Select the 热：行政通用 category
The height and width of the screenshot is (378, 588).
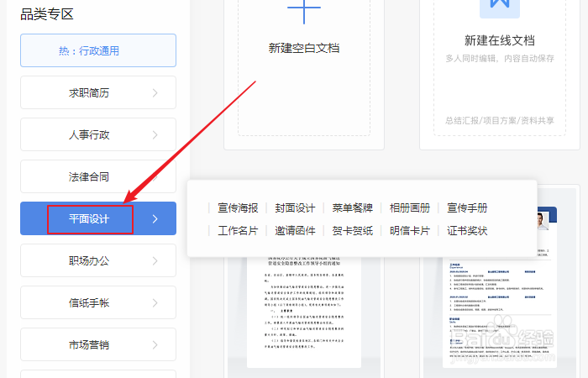click(x=98, y=50)
